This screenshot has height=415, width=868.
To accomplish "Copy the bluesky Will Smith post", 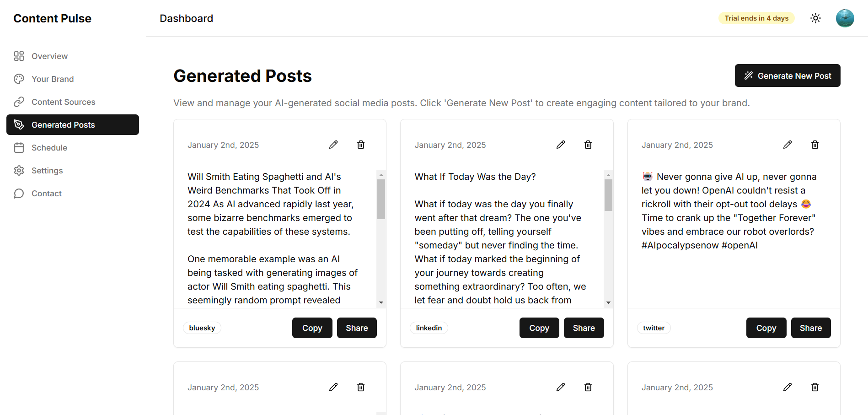I will click(312, 328).
